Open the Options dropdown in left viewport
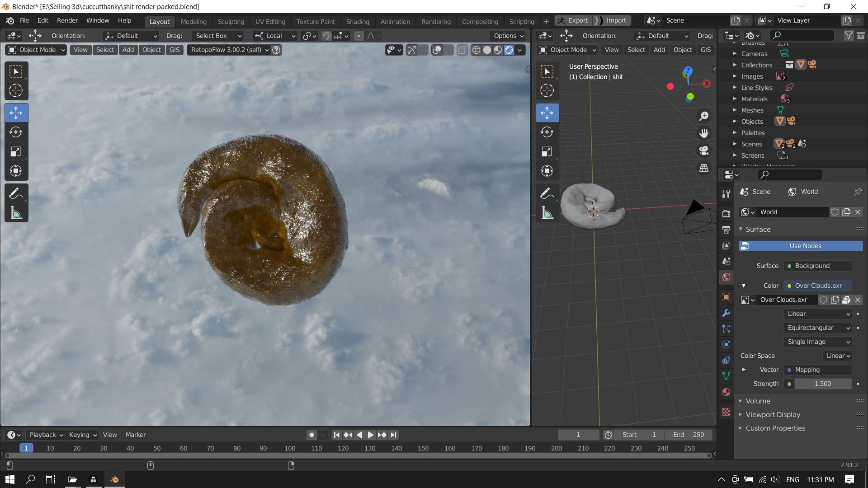This screenshot has height=488, width=868. point(509,36)
